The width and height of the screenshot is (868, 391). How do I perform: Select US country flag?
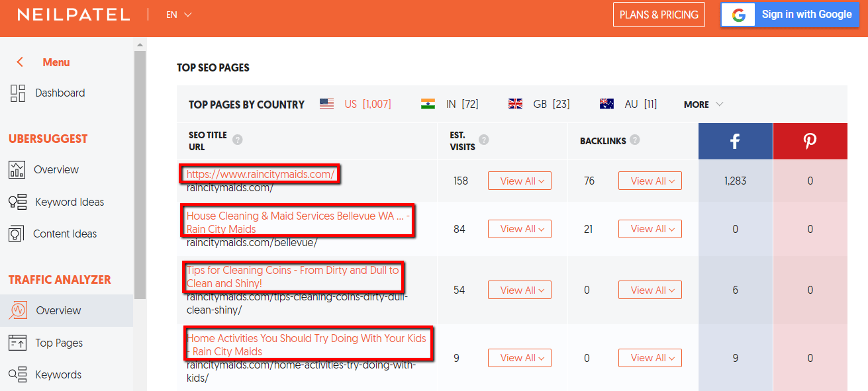(x=326, y=104)
